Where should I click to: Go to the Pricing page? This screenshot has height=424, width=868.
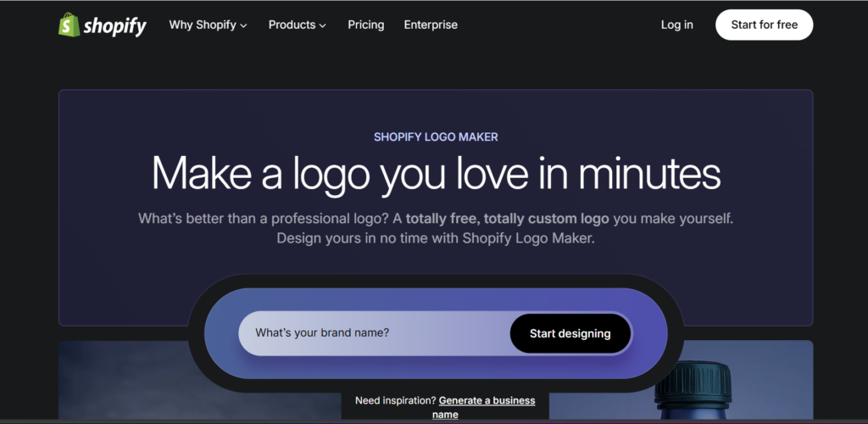(x=366, y=25)
